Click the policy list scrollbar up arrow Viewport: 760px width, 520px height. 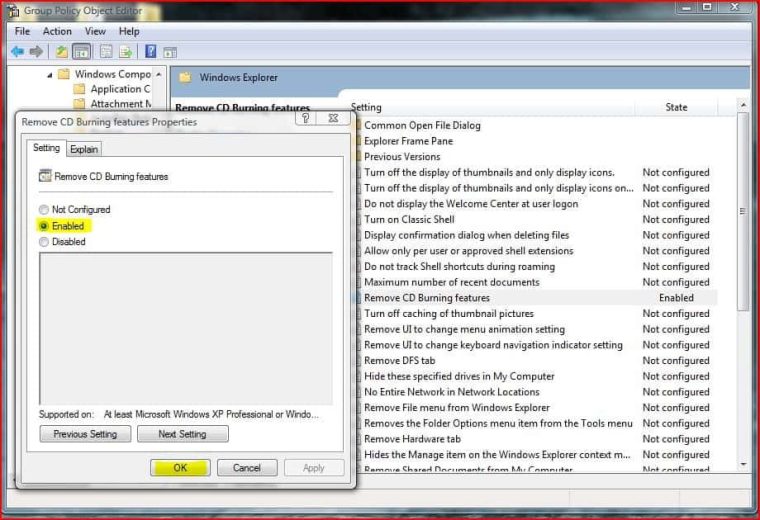743,105
